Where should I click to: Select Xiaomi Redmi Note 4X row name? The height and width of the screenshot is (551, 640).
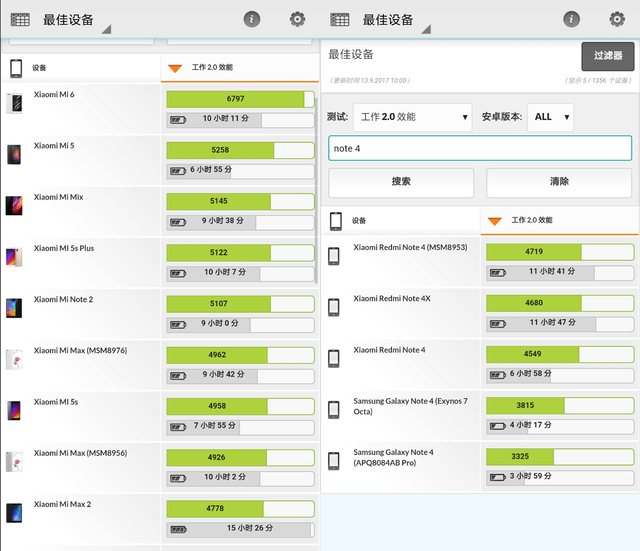pyautogui.click(x=392, y=298)
